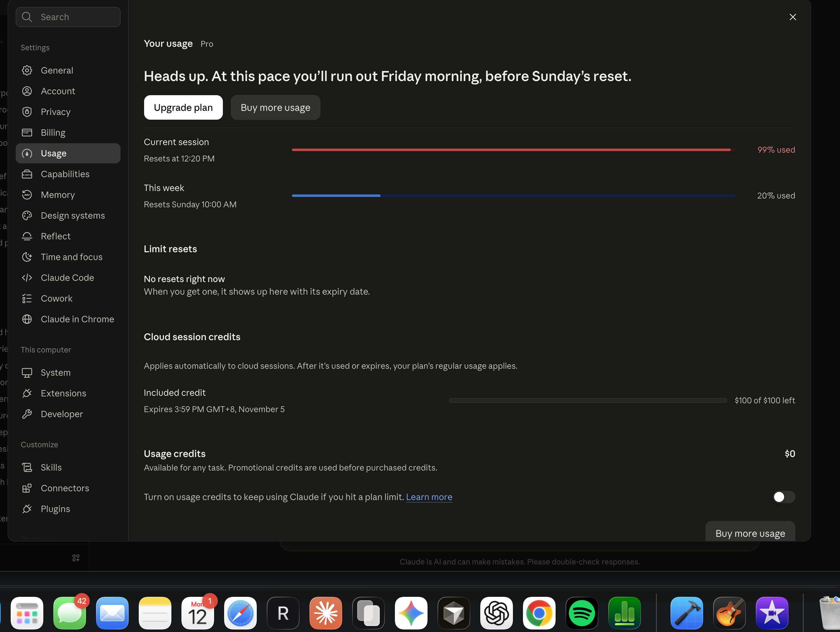The width and height of the screenshot is (840, 632).
Task: Follow the Learn more link
Action: (429, 497)
